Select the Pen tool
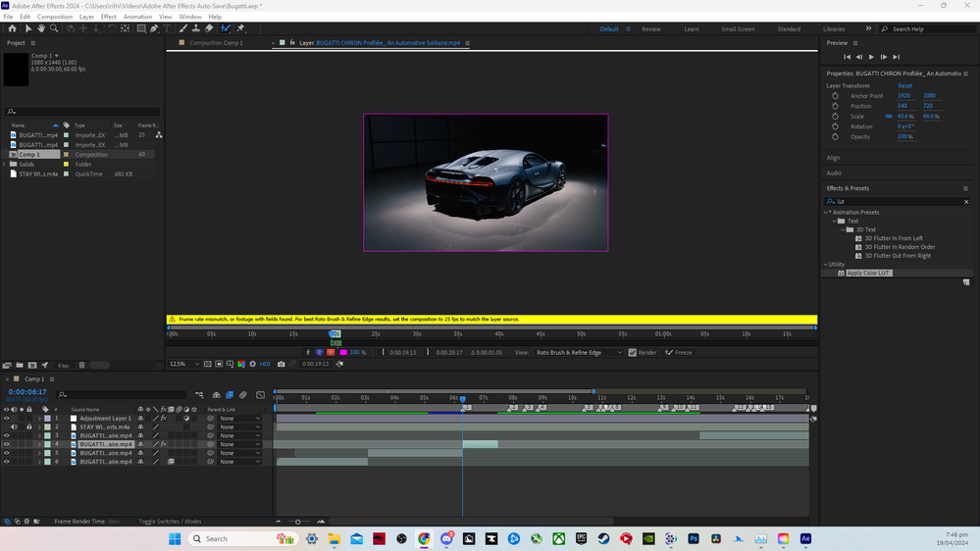The height and width of the screenshot is (551, 980). pyautogui.click(x=154, y=28)
